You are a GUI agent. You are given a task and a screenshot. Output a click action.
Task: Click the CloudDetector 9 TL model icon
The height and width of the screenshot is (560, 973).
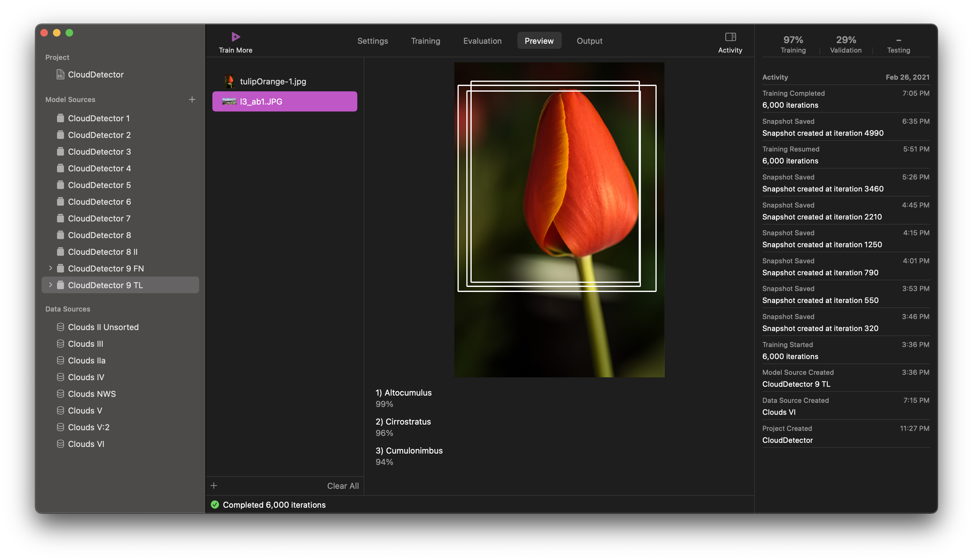60,285
